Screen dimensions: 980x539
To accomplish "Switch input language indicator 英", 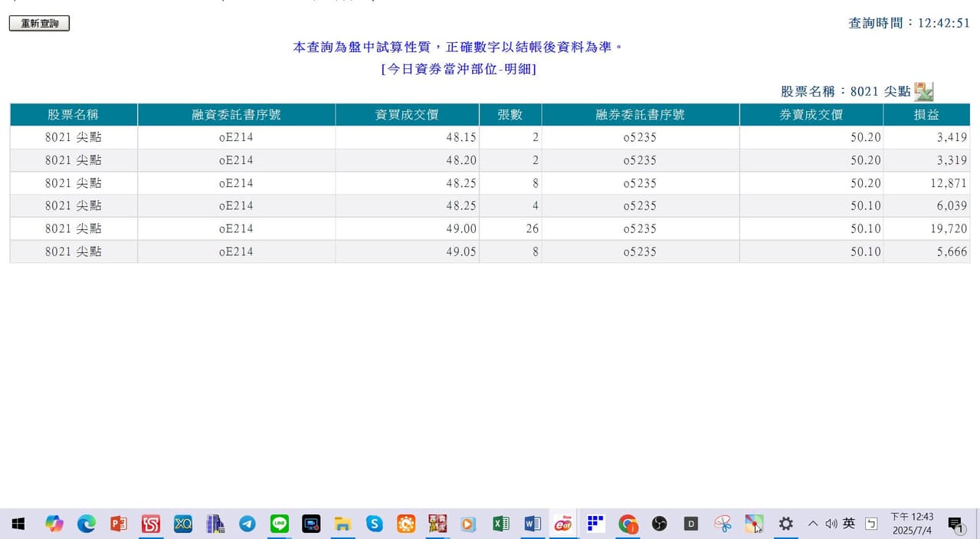I will tap(849, 524).
